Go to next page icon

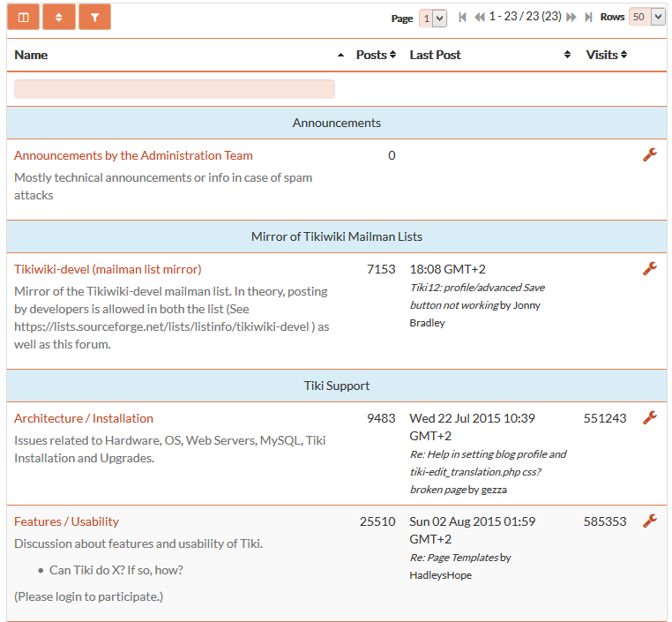571,17
